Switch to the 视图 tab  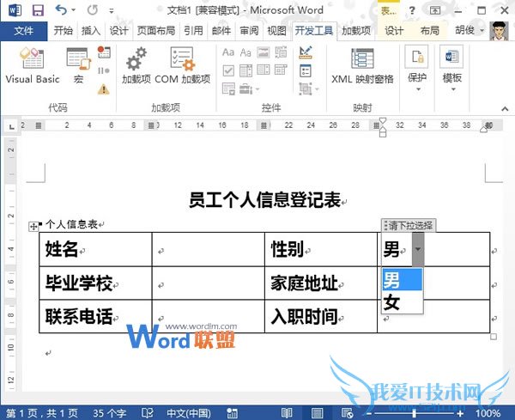(x=276, y=31)
